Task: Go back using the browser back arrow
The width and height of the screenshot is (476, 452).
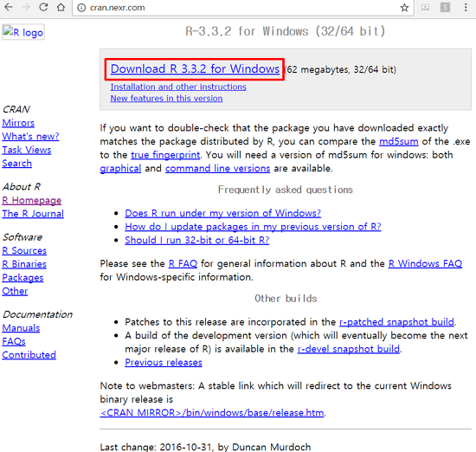Action: coord(9,7)
